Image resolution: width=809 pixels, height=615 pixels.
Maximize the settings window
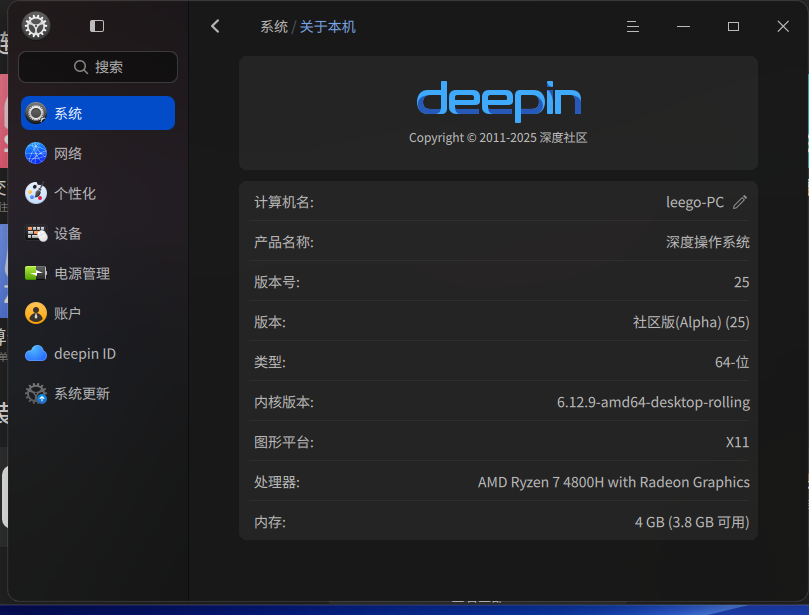coord(733,26)
